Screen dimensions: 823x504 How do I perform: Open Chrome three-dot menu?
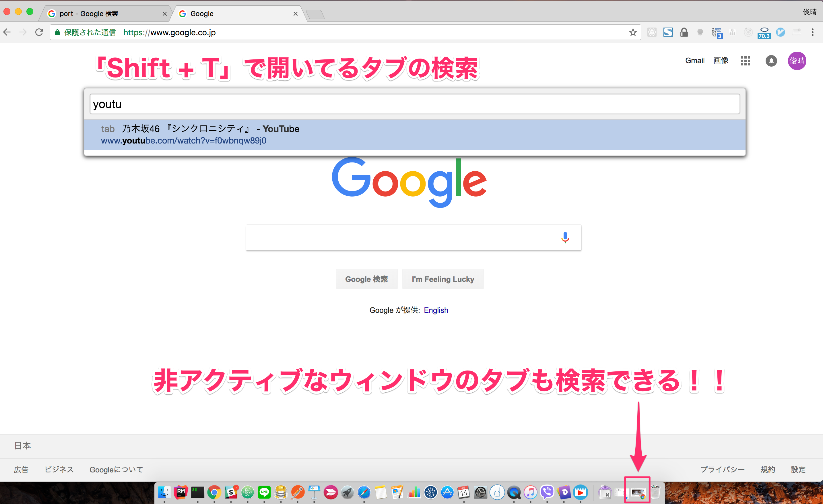click(x=812, y=32)
